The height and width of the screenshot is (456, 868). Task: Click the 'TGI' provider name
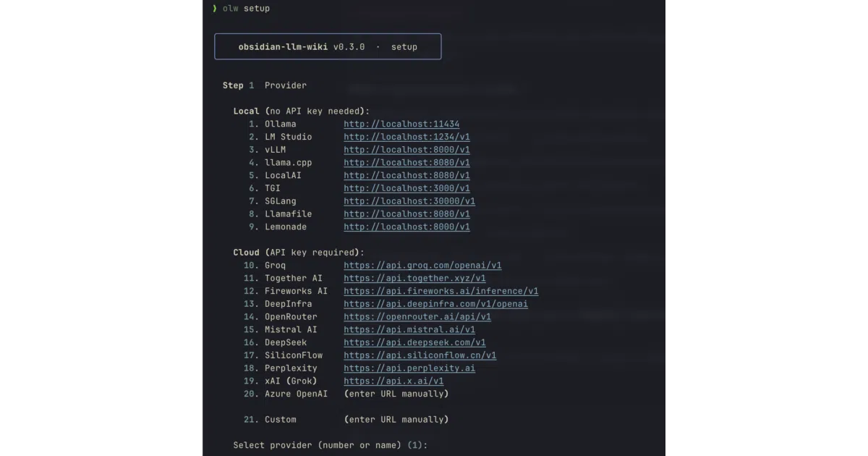tap(273, 188)
